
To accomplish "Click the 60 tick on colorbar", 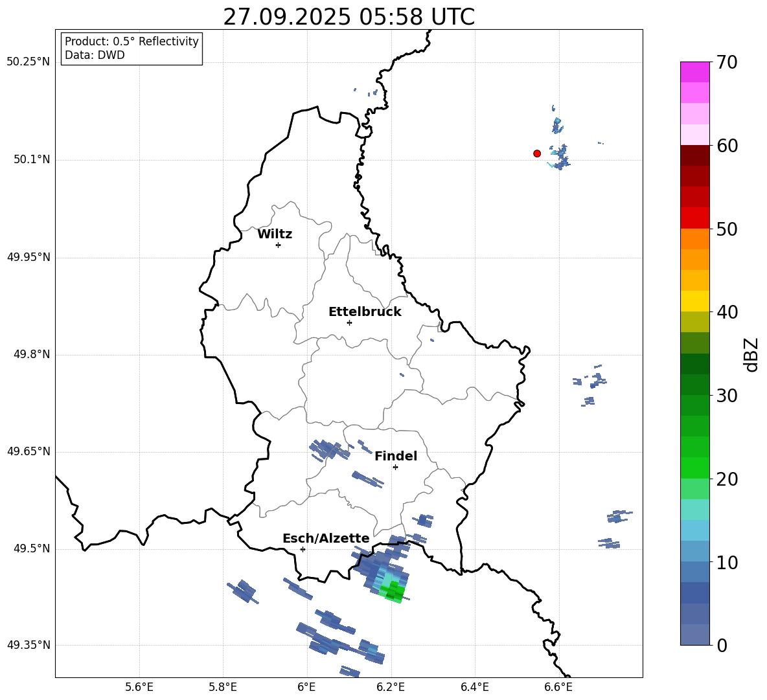I will [x=727, y=146].
